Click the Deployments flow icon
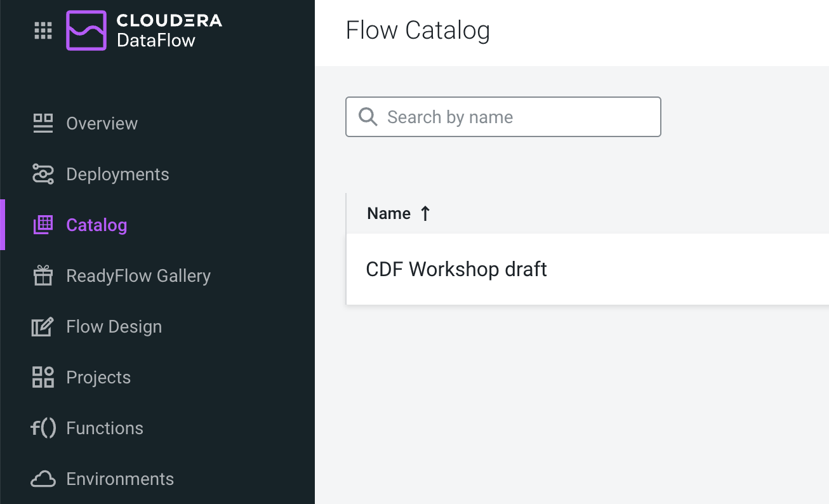Viewport: 829px width, 504px height. click(x=43, y=174)
